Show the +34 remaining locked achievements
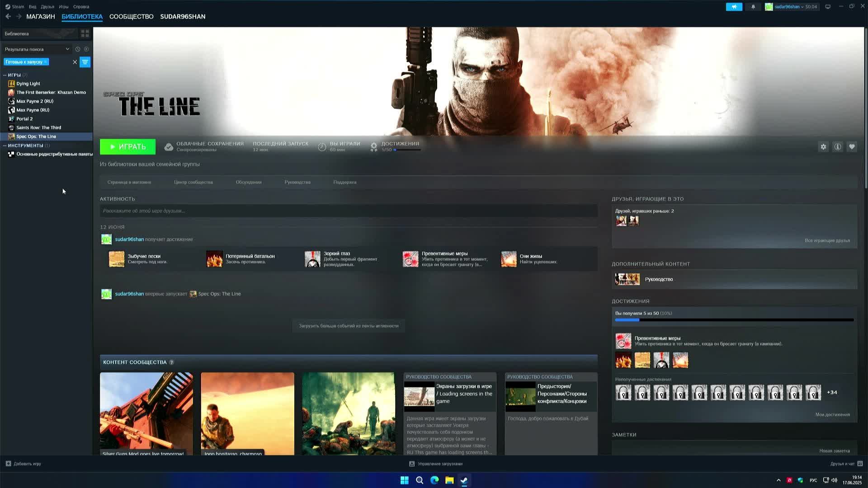868x488 pixels. click(x=832, y=392)
